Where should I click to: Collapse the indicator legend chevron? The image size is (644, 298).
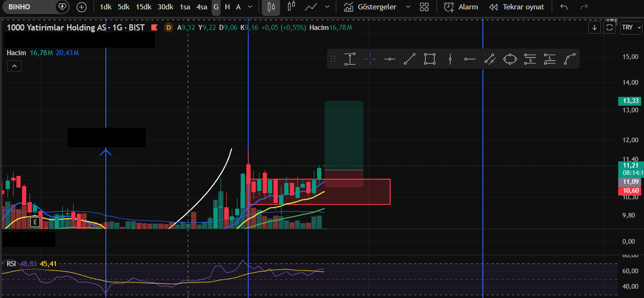(x=14, y=66)
